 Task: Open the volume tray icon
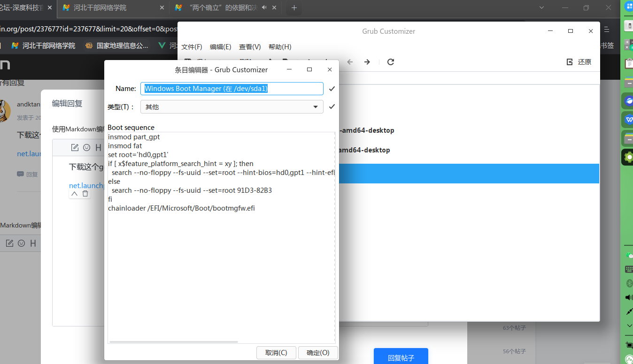(629, 297)
